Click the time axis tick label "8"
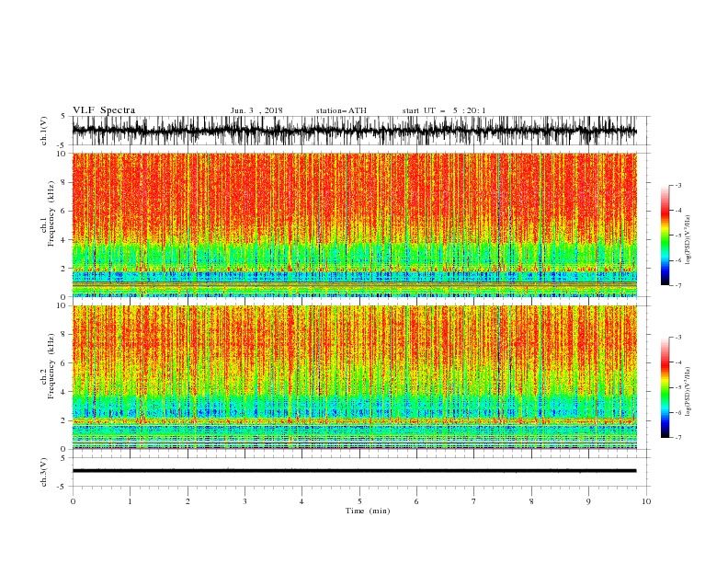This screenshot has height=563, width=728. point(531,501)
